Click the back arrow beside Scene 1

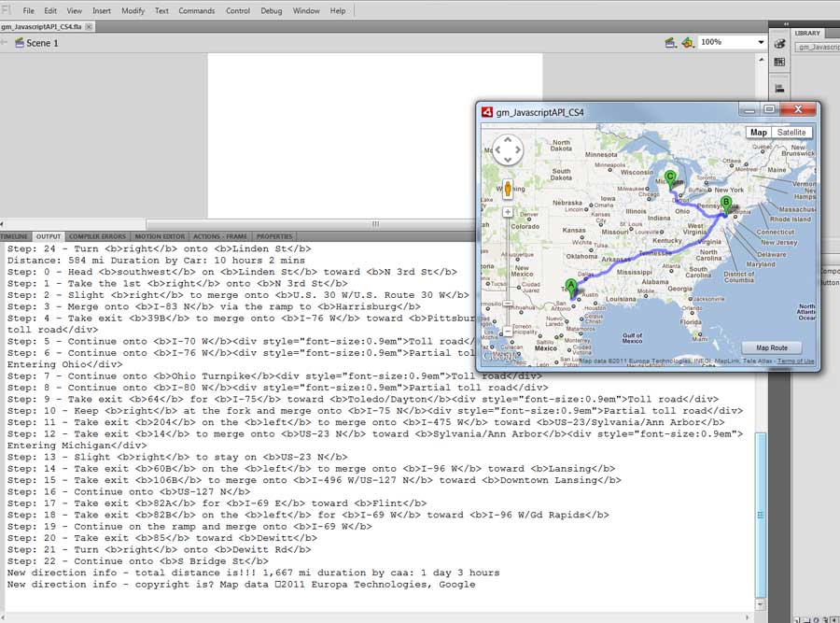pyautogui.click(x=4, y=42)
